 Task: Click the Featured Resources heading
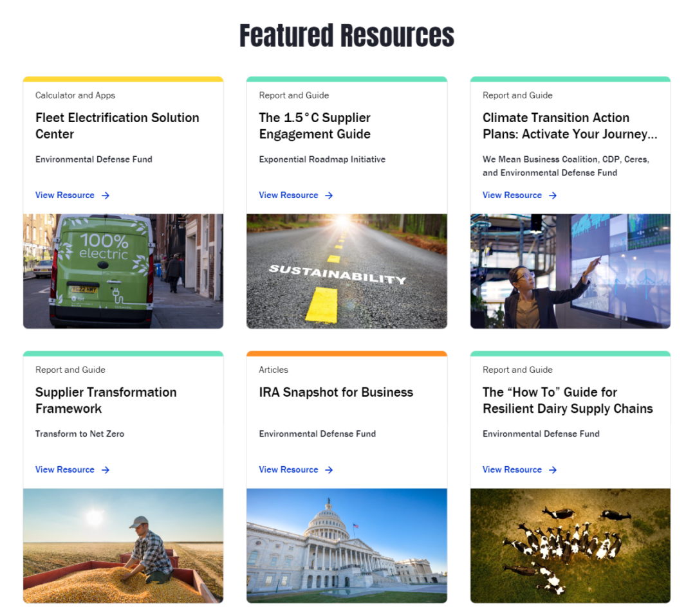[347, 35]
